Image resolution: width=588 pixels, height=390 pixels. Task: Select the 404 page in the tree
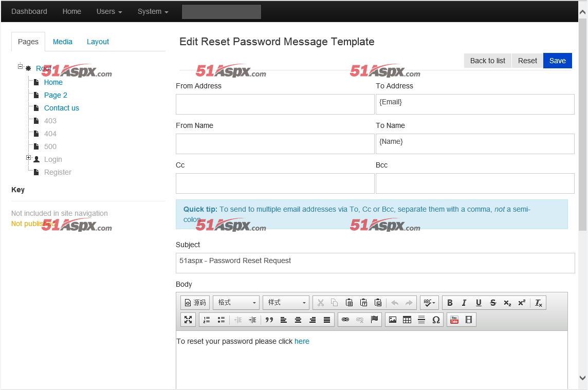50,134
